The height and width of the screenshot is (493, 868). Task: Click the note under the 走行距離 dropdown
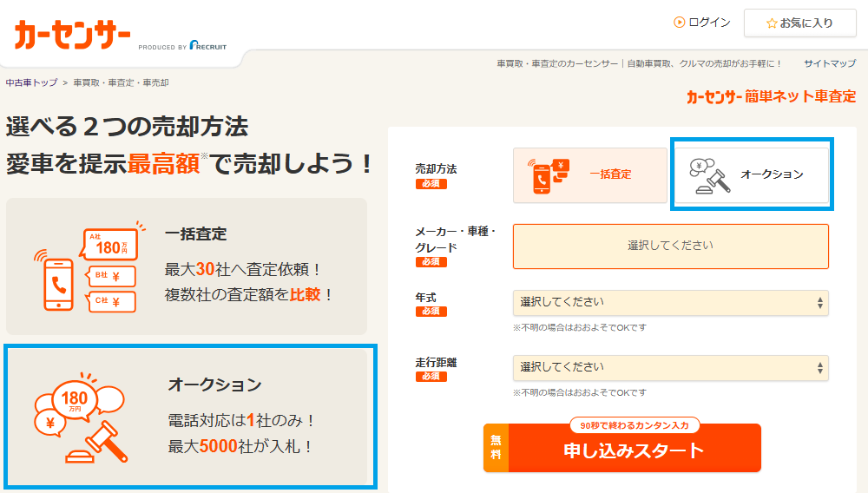580,393
